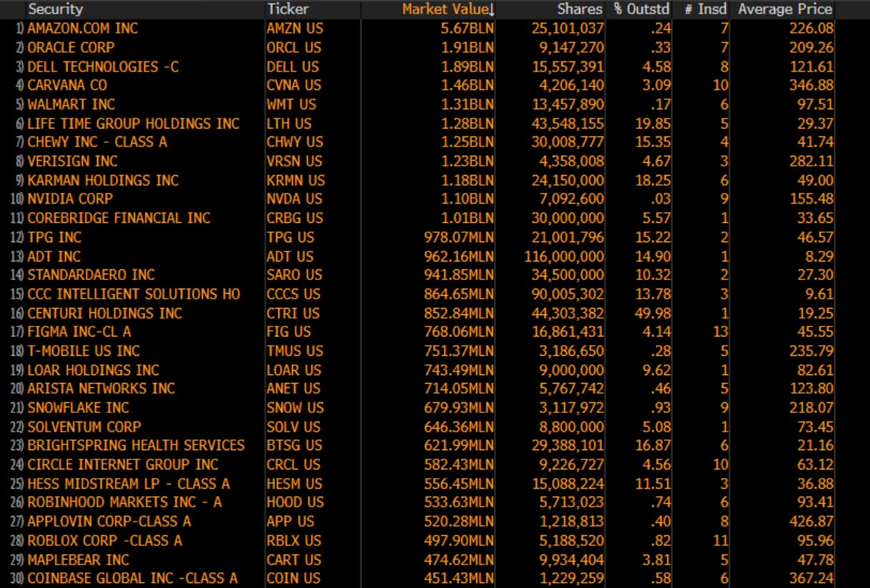The height and width of the screenshot is (588, 870).
Task: Sort by the Shares column header
Action: [x=580, y=9]
